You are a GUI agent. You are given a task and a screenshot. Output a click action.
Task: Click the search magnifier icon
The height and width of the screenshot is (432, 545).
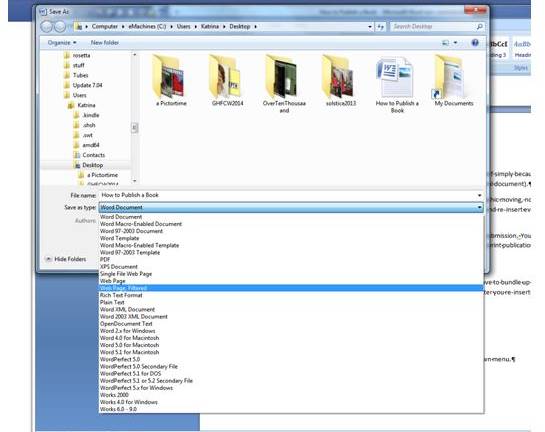(x=479, y=26)
